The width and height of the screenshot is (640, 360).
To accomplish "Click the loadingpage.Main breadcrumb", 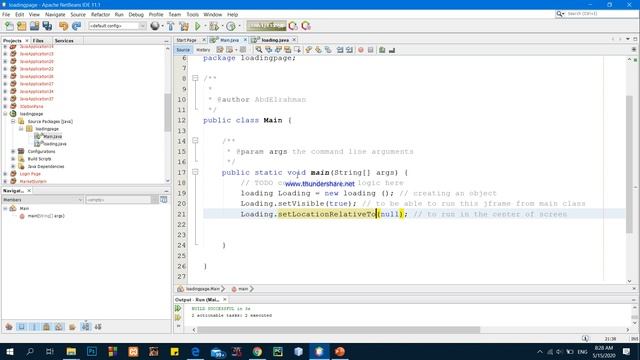I will (x=202, y=289).
